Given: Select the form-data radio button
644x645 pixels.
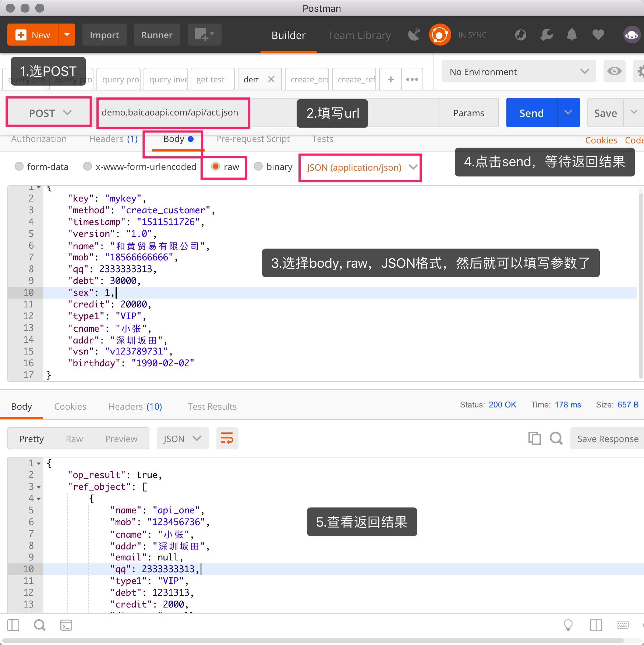Looking at the screenshot, I should 19,167.
